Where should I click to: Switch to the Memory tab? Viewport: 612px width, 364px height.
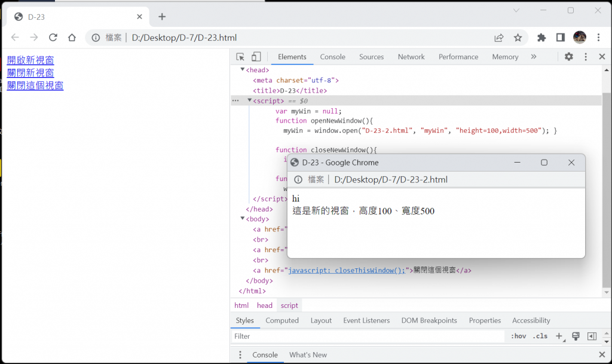point(505,57)
